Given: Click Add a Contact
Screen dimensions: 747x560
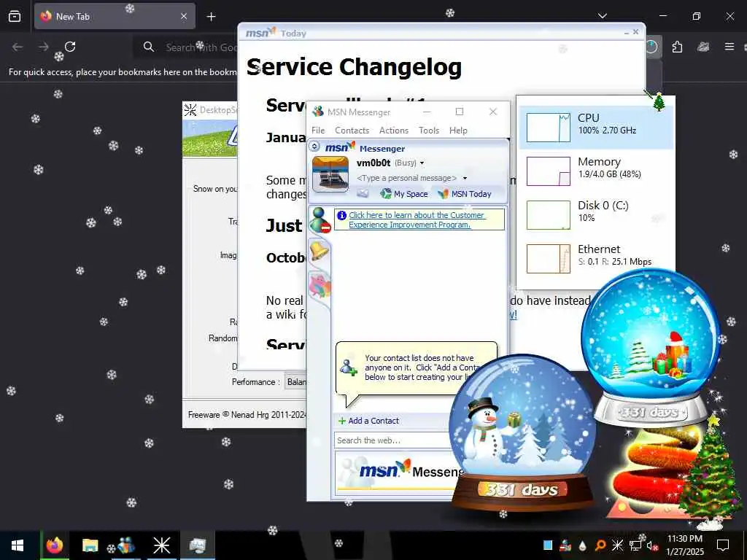Looking at the screenshot, I should 368,421.
